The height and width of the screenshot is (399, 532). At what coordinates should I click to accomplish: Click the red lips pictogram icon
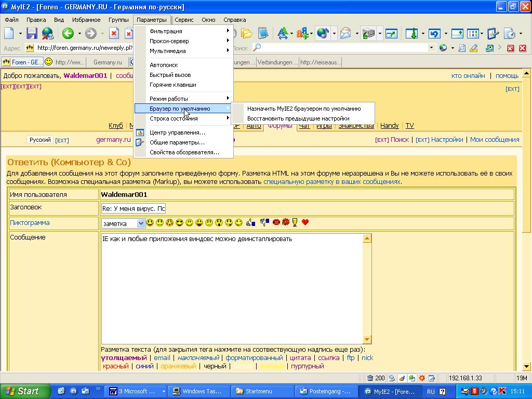click(276, 222)
